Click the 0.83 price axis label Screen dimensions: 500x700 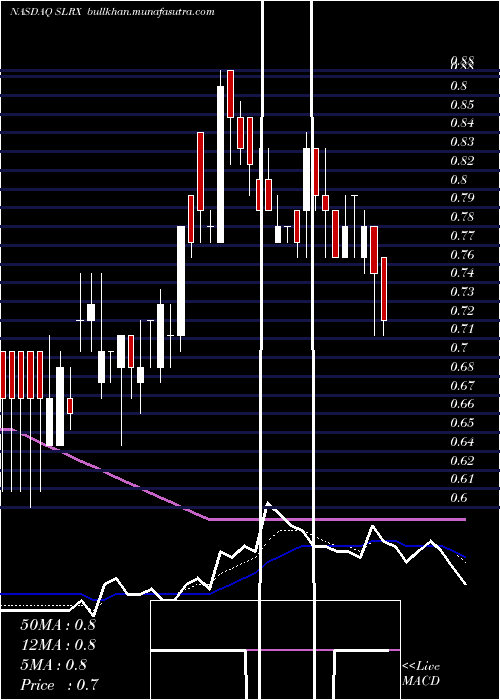coord(462,142)
